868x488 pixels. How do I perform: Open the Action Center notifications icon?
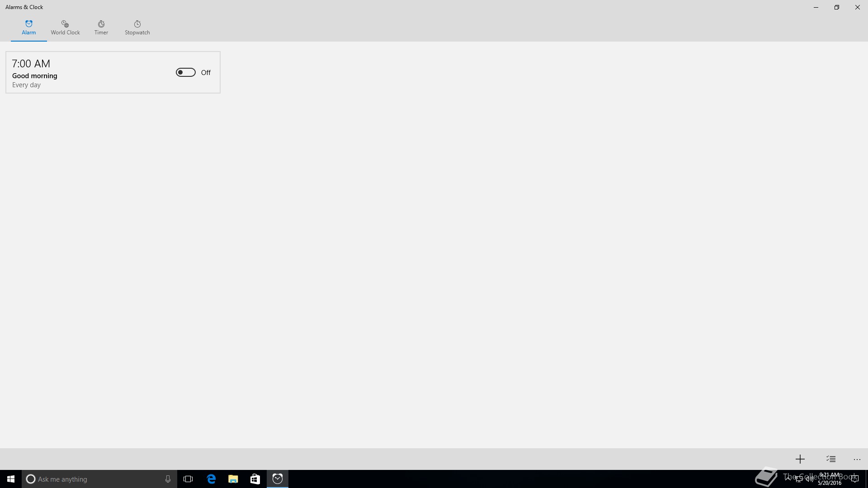pos(854,479)
